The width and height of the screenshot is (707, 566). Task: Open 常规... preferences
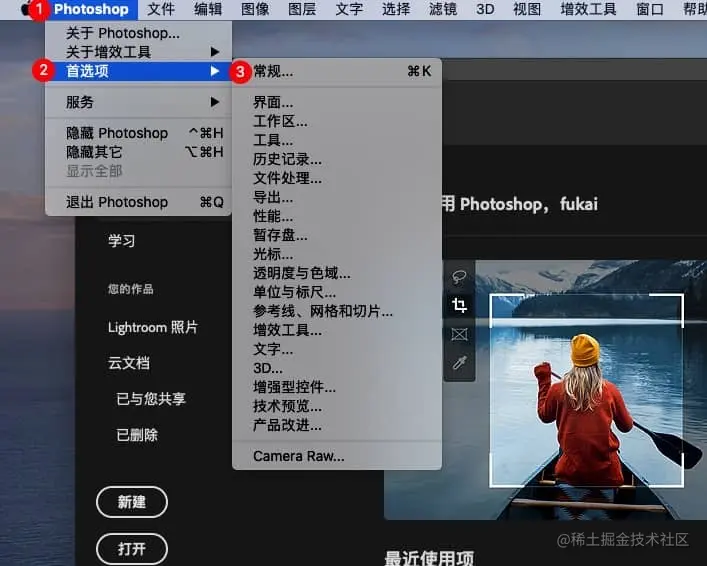click(337, 71)
